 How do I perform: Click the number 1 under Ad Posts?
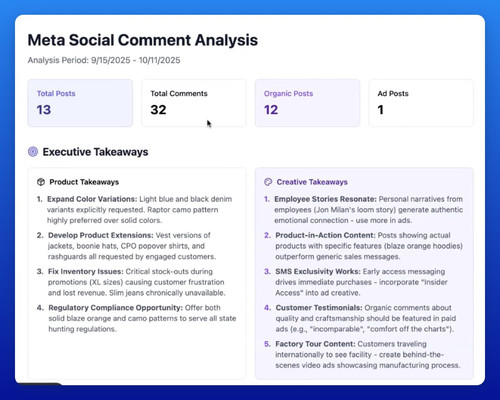381,110
